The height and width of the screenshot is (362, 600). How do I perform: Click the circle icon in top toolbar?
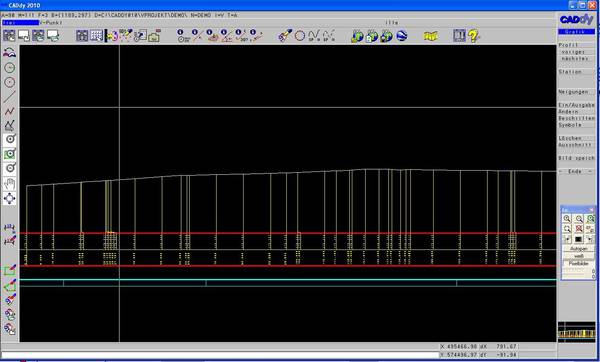(300, 36)
